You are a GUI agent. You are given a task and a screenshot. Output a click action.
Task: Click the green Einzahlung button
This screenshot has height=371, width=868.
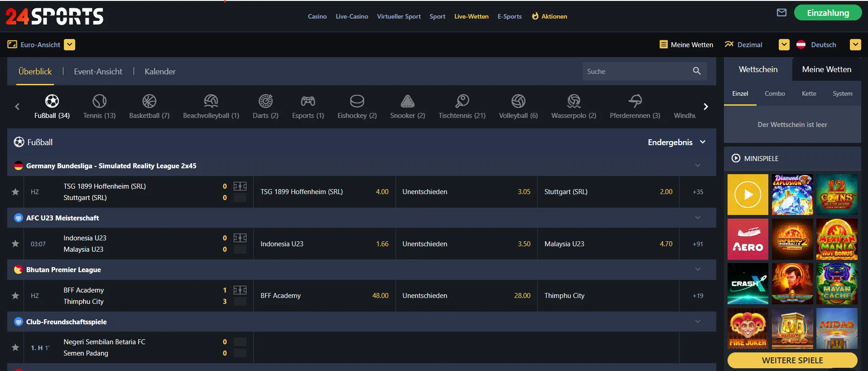click(828, 13)
